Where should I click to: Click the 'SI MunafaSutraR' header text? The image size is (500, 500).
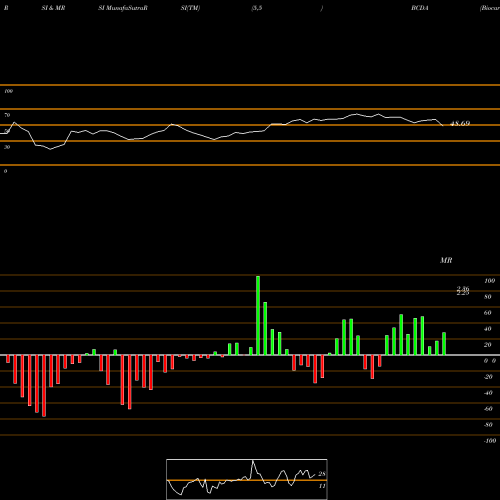(123, 8)
